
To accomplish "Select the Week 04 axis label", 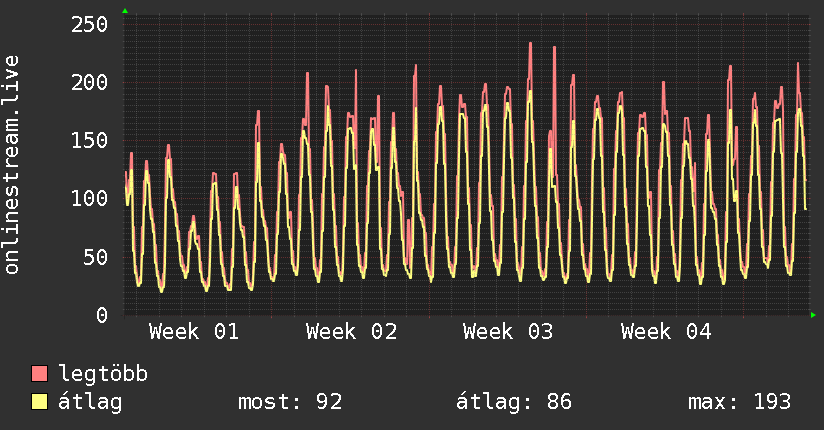I will 665,332.
